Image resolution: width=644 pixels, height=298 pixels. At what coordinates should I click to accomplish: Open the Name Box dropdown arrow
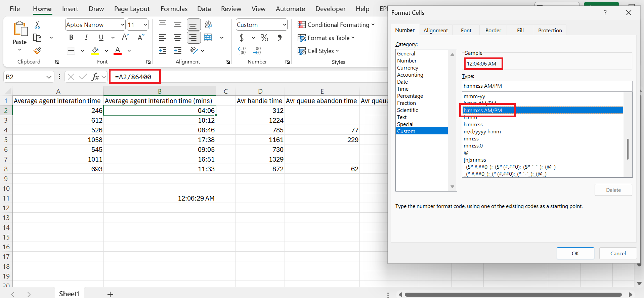click(49, 77)
